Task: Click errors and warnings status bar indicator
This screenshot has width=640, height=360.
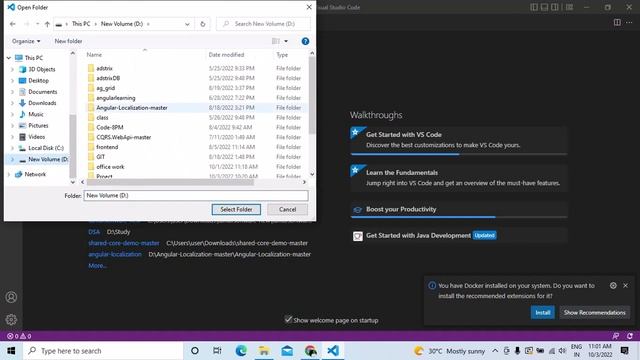Action: (x=19, y=336)
